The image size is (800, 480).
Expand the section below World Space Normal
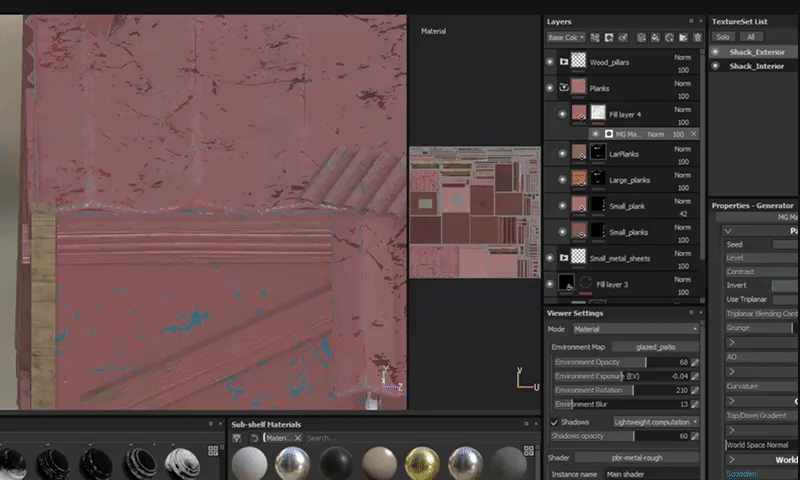coord(732,460)
